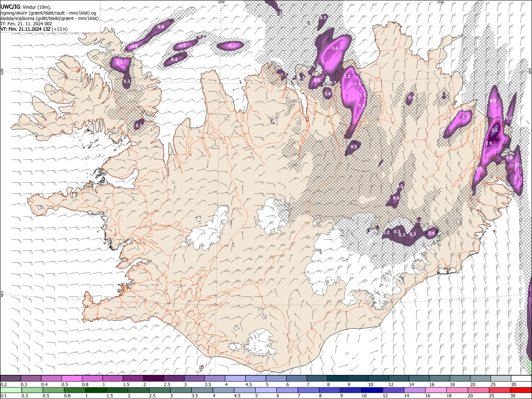
Task: Click the '1.3' precipitation value on the map
Action: click(465, 118)
